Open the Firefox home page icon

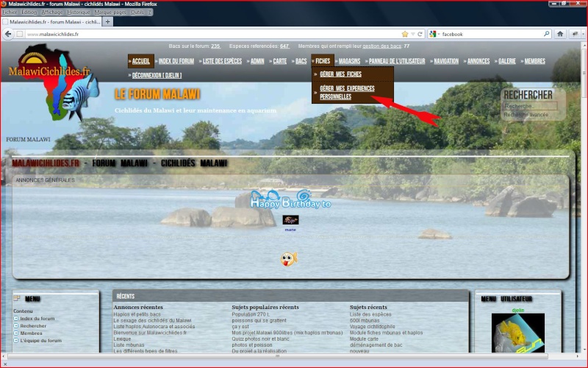click(560, 34)
